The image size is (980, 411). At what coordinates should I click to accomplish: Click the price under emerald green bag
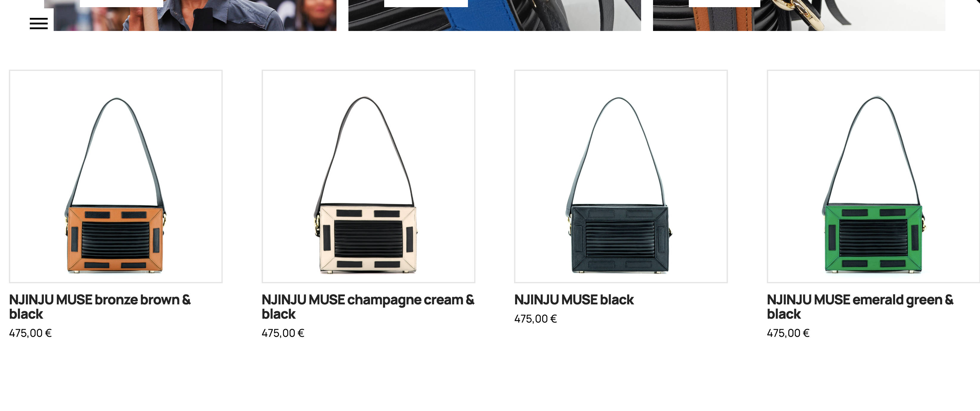[x=788, y=333]
